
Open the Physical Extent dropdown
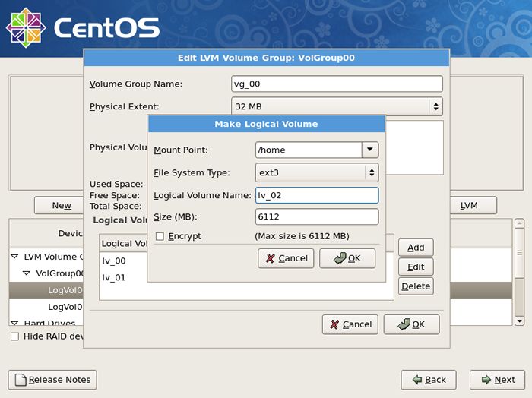click(x=337, y=106)
